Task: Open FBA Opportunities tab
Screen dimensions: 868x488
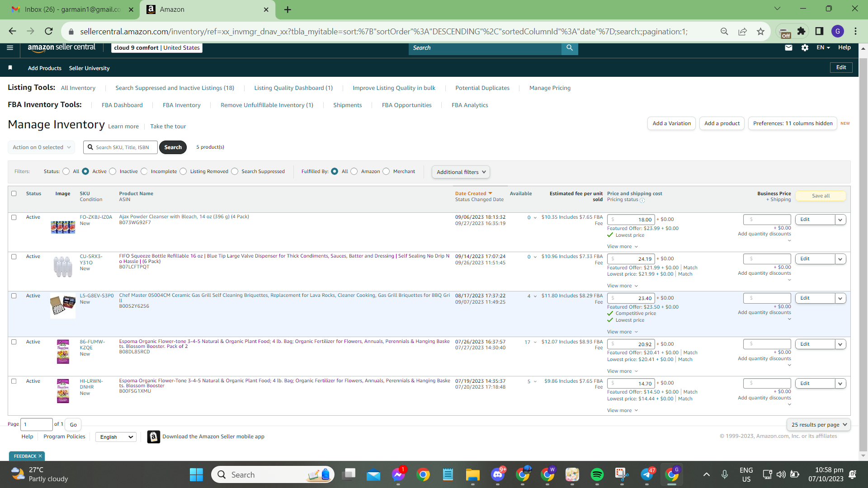Action: (407, 105)
